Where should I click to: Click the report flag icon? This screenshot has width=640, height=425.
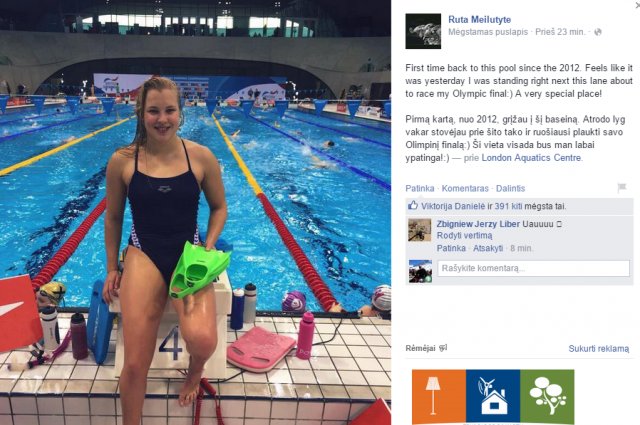point(622,188)
